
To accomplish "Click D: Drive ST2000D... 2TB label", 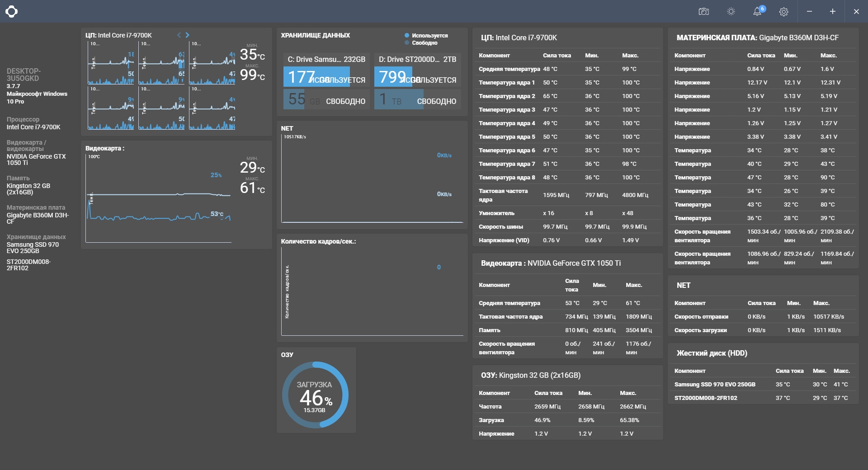I will click(417, 59).
